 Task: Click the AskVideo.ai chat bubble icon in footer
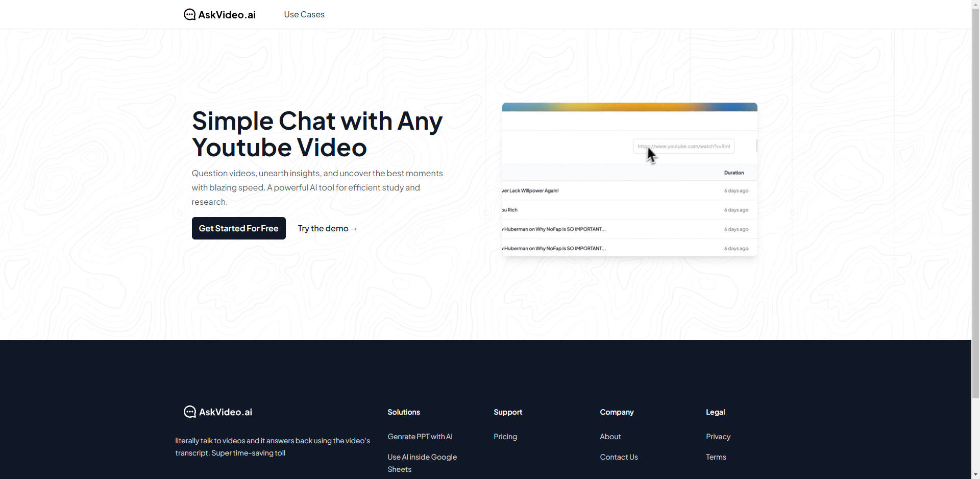(x=189, y=412)
